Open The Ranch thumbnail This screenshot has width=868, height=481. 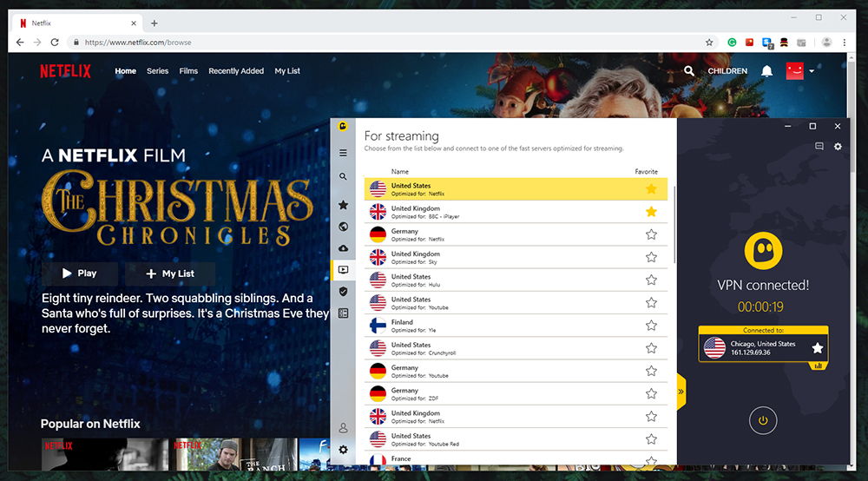pos(234,454)
